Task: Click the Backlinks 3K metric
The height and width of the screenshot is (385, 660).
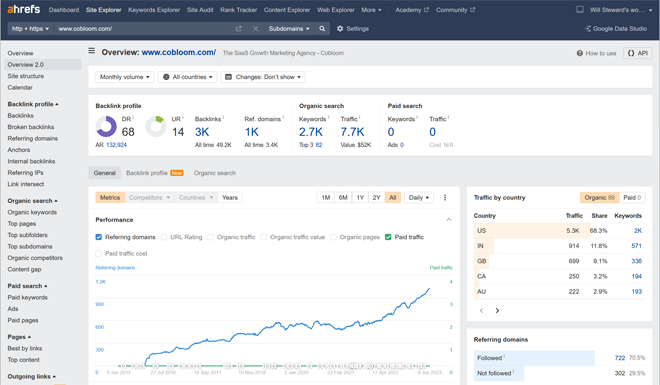Action: click(x=202, y=132)
